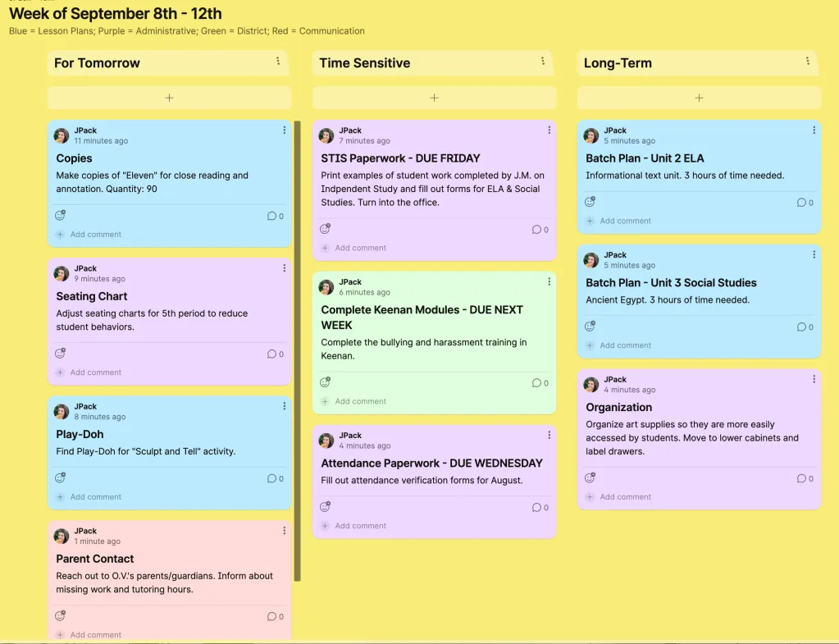Image resolution: width=839 pixels, height=644 pixels.
Task: Click JPack avatar on the Organization card
Action: point(591,385)
